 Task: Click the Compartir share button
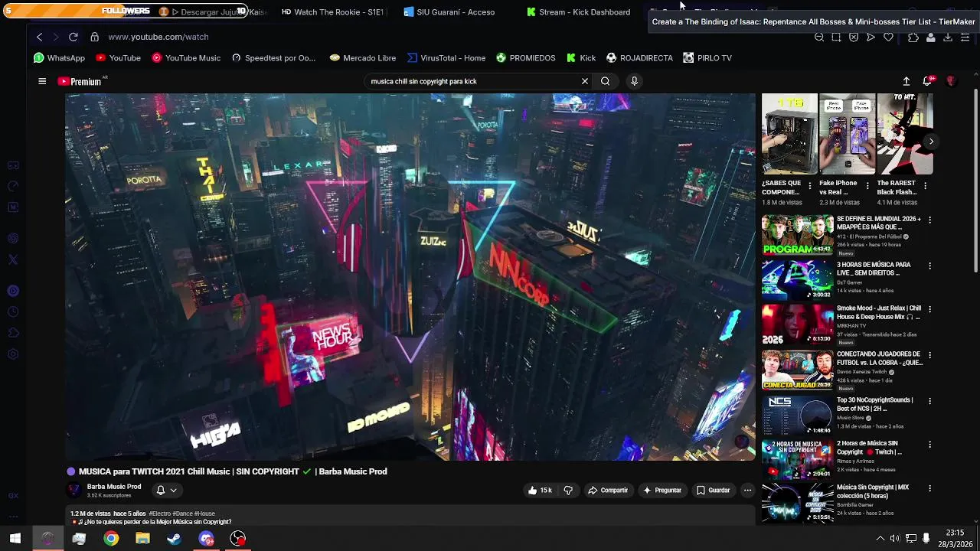point(608,491)
